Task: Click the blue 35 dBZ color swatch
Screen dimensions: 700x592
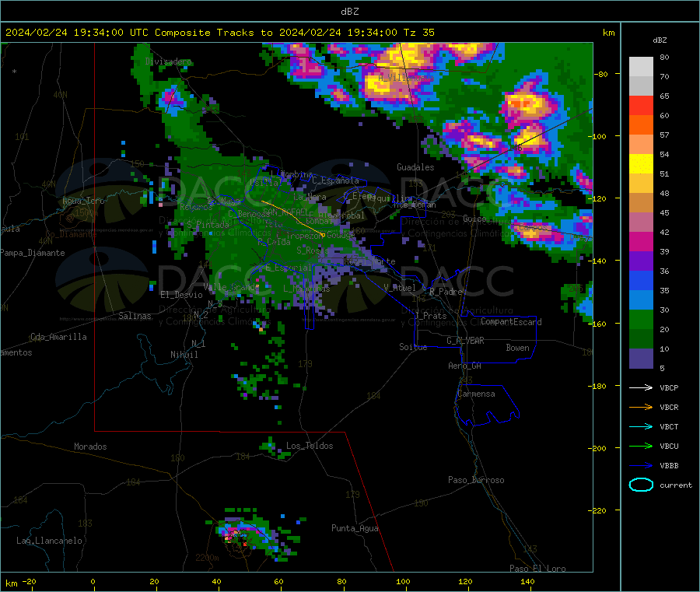Action: pyautogui.click(x=641, y=280)
